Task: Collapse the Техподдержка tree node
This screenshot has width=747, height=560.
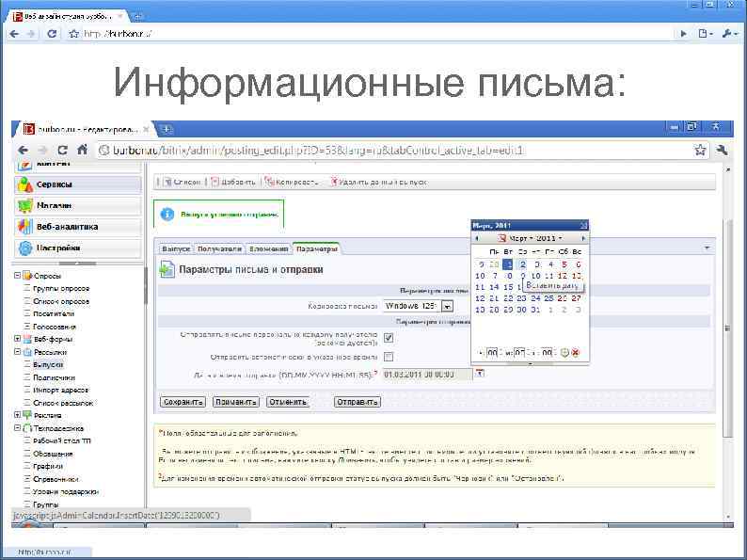Action: coord(17,428)
